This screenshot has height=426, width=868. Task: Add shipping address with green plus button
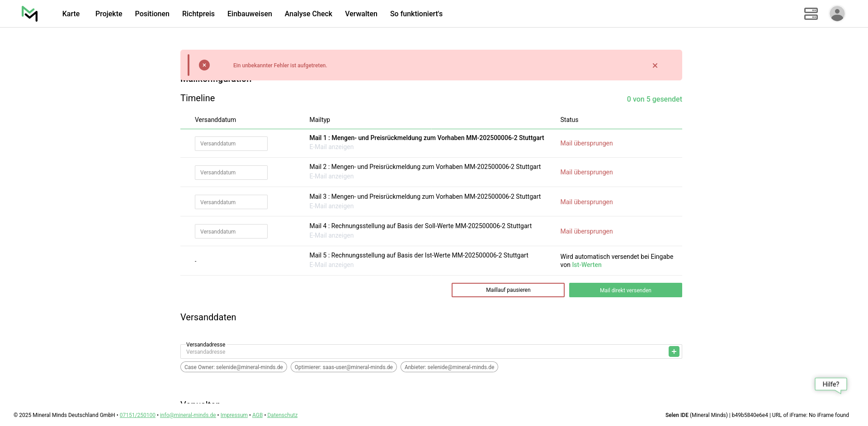pyautogui.click(x=674, y=351)
